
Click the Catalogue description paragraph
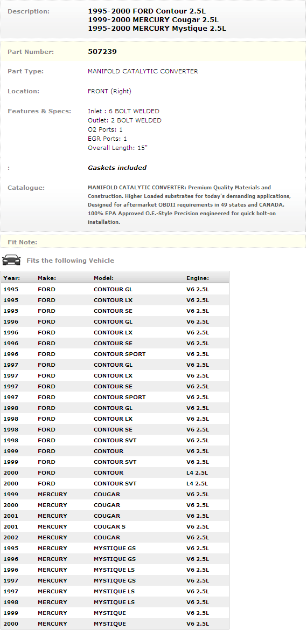click(x=190, y=204)
